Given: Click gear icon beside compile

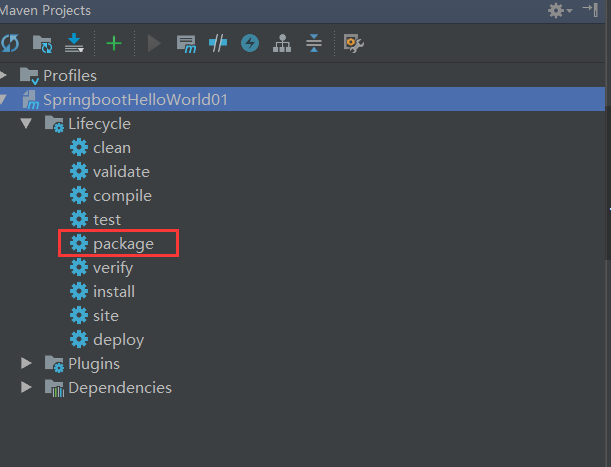Looking at the screenshot, I should point(79,195).
